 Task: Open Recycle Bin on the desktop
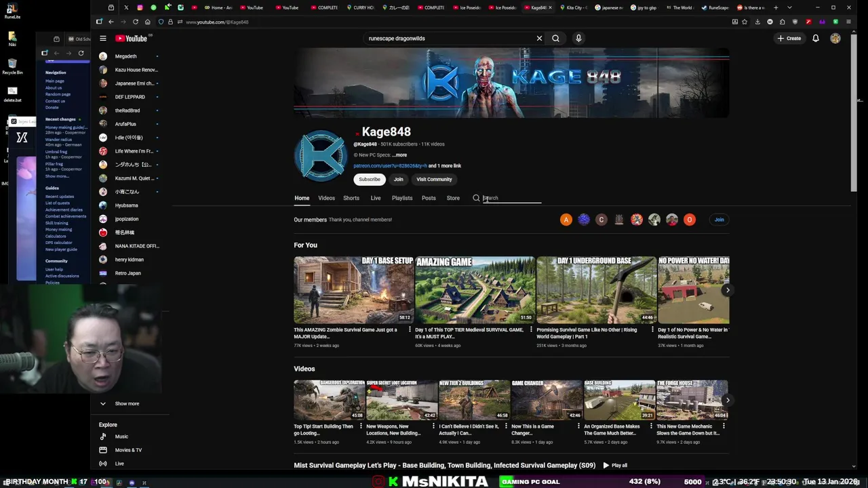point(12,66)
